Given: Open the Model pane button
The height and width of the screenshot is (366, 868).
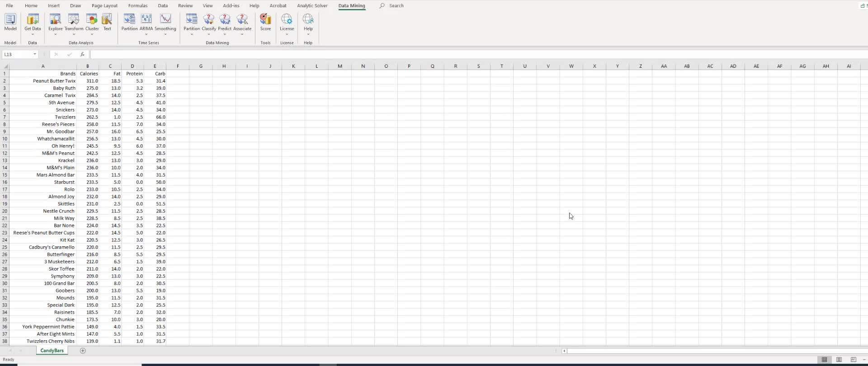Looking at the screenshot, I should click(10, 22).
